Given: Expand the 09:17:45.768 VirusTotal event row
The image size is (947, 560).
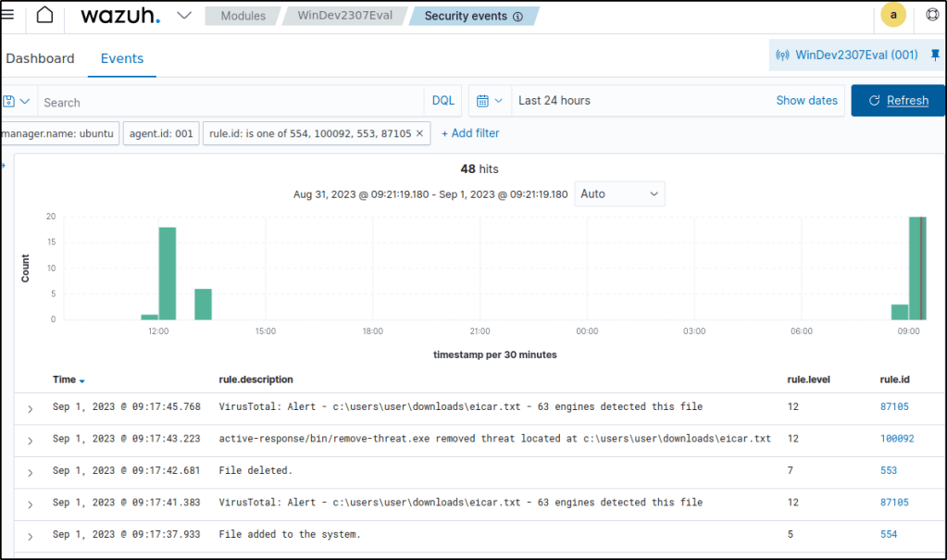Looking at the screenshot, I should click(x=30, y=408).
